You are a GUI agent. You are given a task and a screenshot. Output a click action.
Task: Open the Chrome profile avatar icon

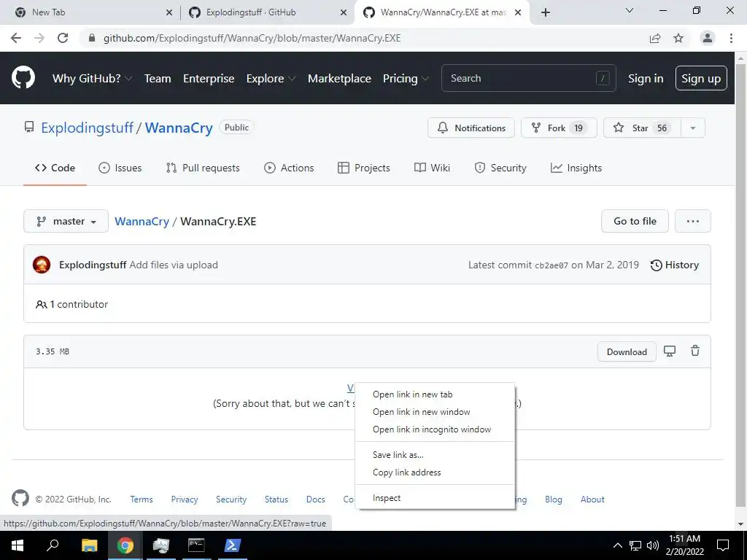708,38
